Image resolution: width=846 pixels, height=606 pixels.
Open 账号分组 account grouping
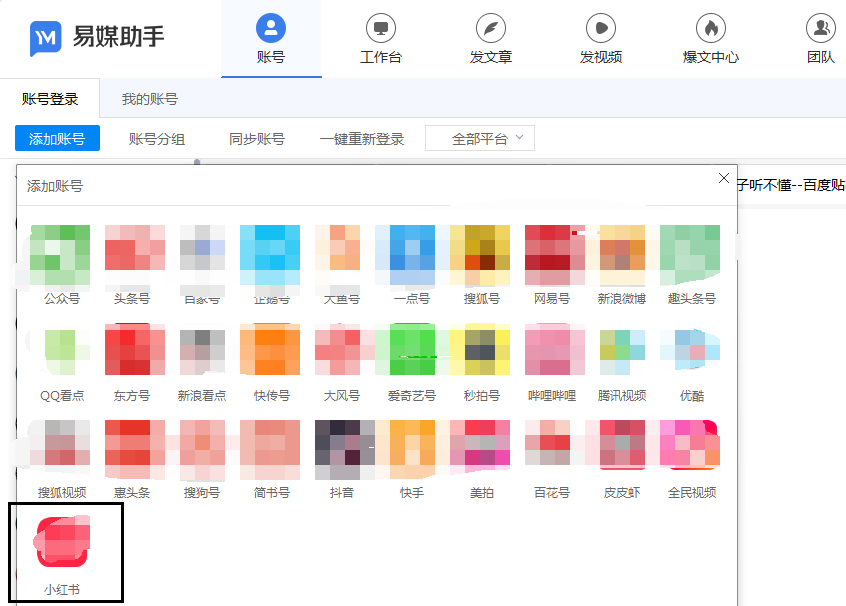click(157, 139)
